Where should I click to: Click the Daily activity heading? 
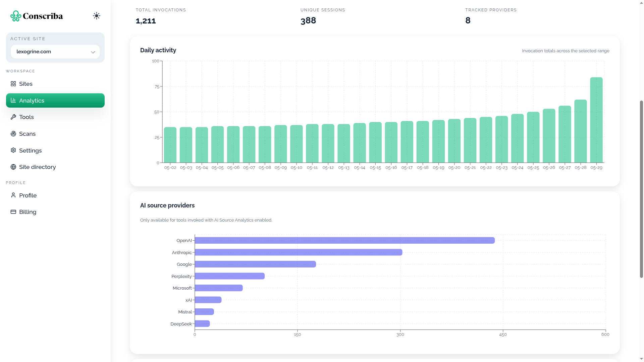[x=158, y=50]
